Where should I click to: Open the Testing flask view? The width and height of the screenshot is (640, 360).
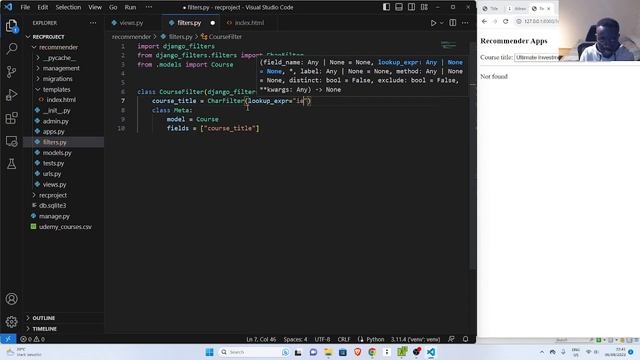coord(11,164)
